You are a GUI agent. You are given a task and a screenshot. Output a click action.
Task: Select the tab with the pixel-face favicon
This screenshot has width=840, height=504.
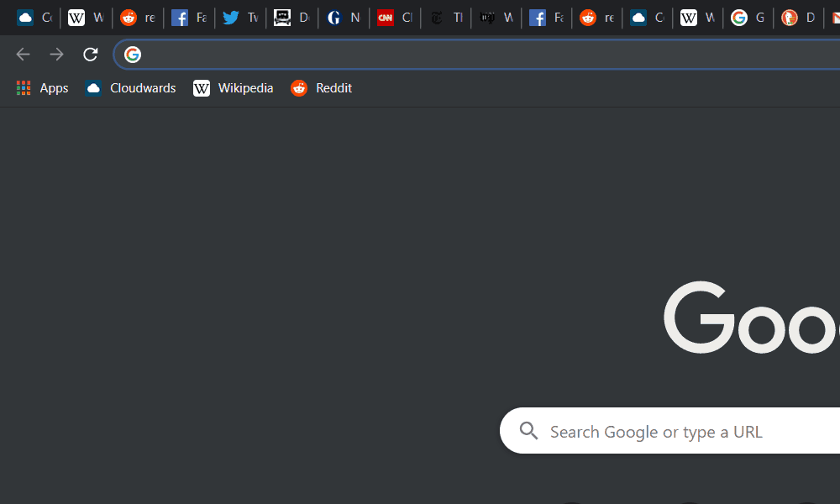[291, 18]
